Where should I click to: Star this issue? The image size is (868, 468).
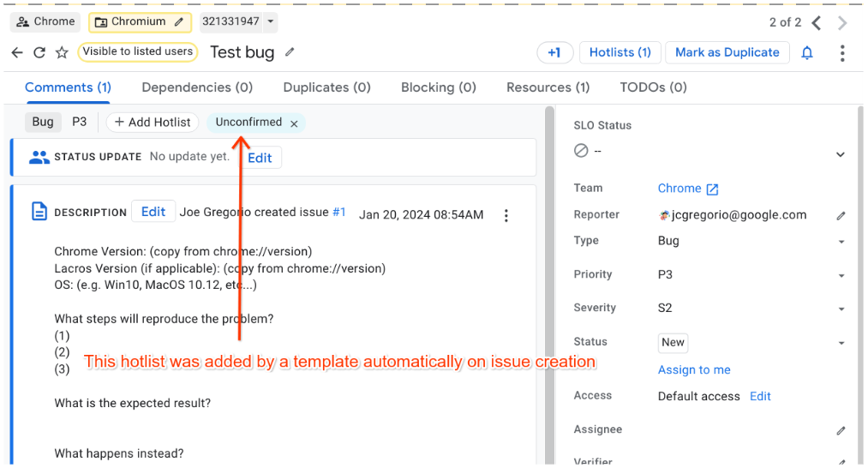[62, 52]
